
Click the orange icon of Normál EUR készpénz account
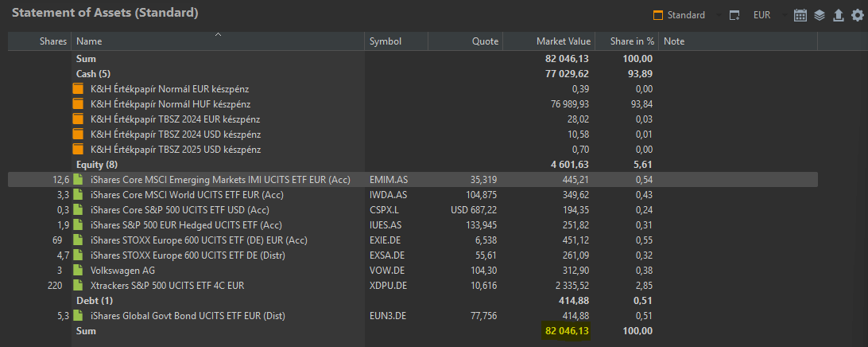point(78,88)
